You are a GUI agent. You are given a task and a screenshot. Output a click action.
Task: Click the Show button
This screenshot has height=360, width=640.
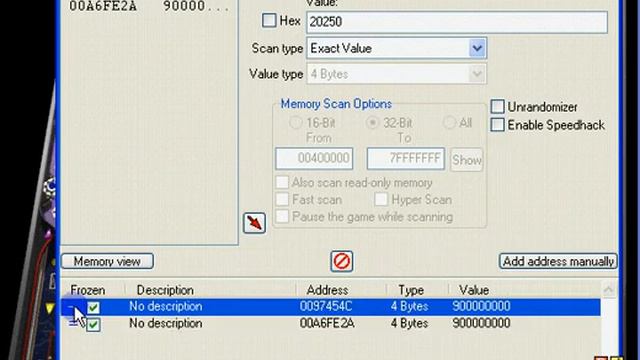tap(467, 160)
